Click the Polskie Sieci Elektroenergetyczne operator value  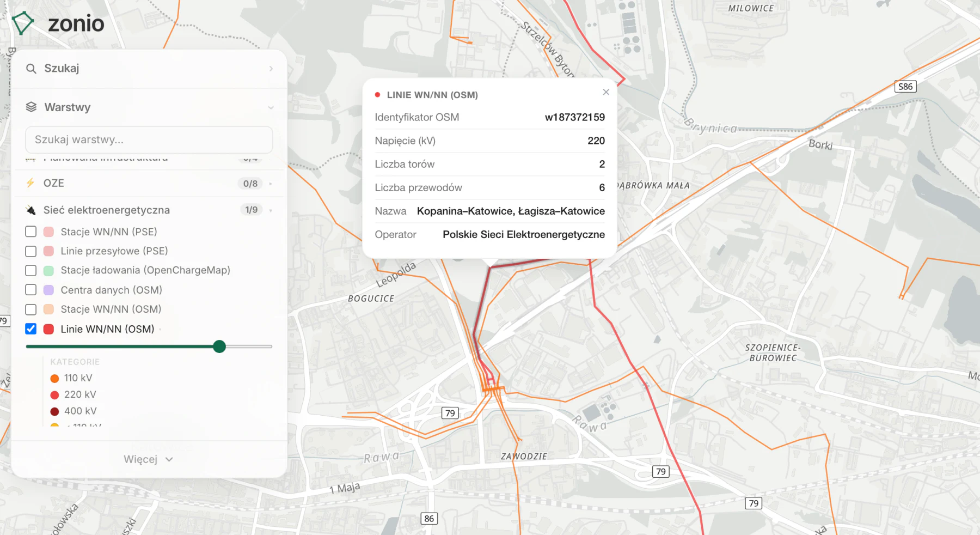click(x=524, y=234)
